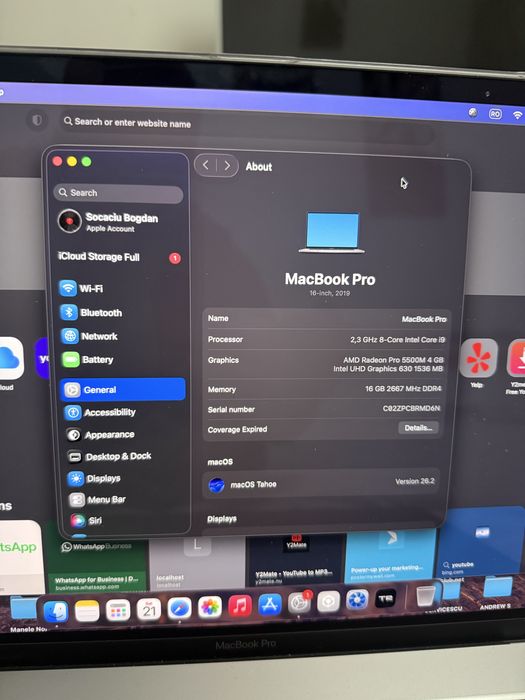
Task: Open Accessibility settings in sidebar
Action: pos(123,412)
